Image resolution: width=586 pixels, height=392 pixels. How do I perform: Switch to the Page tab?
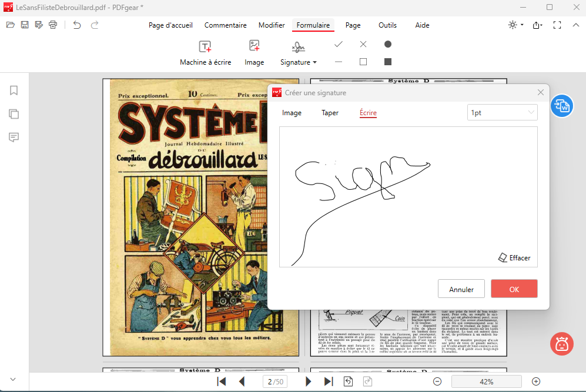pos(353,25)
